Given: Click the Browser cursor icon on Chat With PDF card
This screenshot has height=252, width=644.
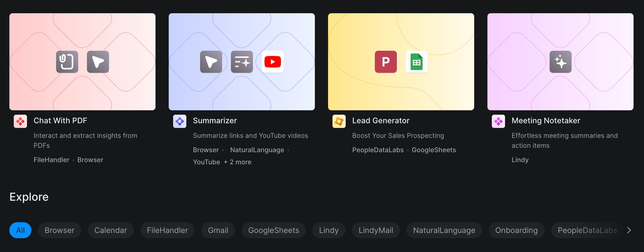Looking at the screenshot, I should pyautogui.click(x=98, y=62).
